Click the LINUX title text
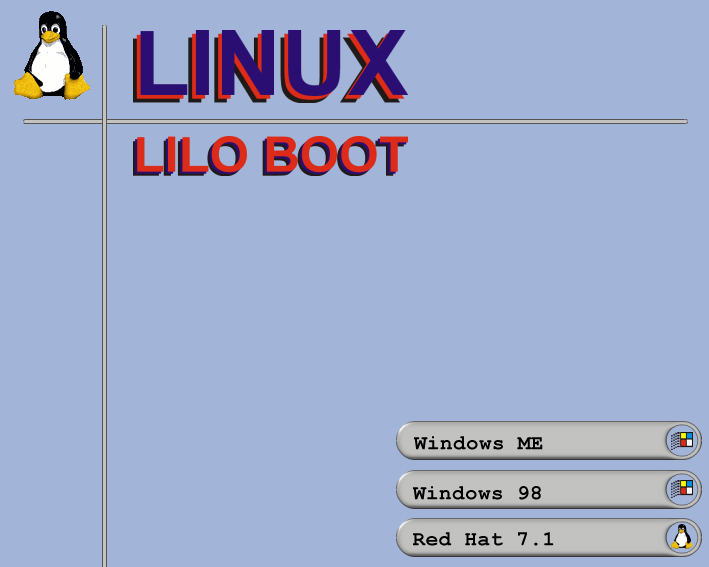The image size is (709, 567). click(x=270, y=66)
